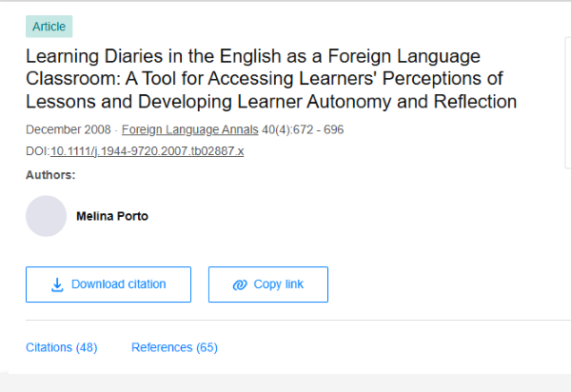
Task: Click the 40(4):672 - 696 volume pages text
Action: click(x=303, y=129)
